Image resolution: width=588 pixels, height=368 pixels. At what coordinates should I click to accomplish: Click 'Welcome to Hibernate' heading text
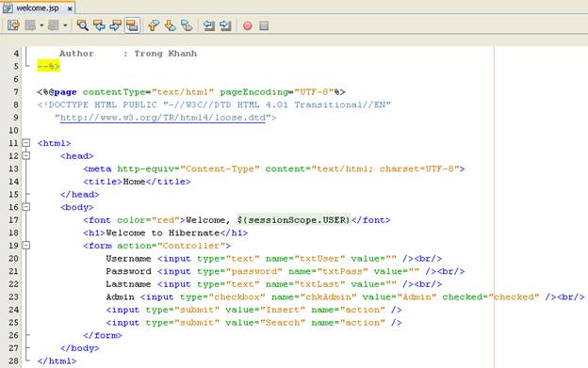[163, 232]
